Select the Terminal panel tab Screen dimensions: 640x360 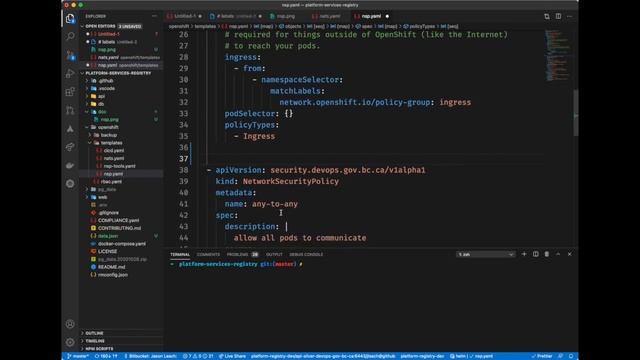click(x=180, y=254)
